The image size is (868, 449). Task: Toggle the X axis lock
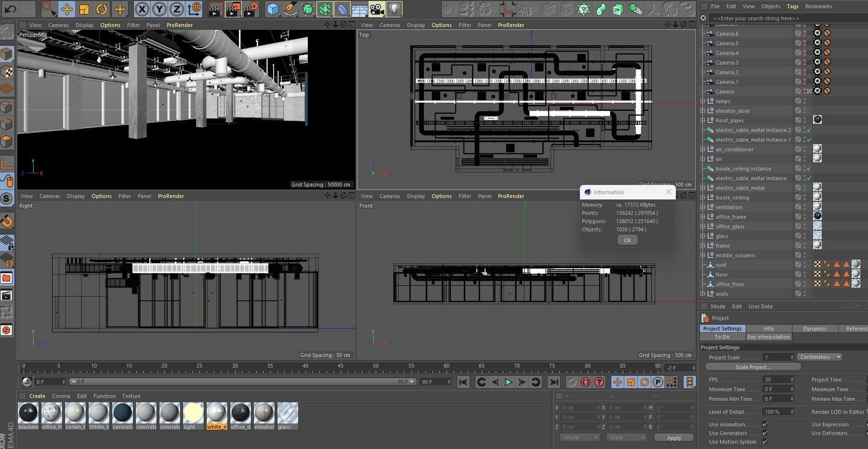tap(142, 9)
